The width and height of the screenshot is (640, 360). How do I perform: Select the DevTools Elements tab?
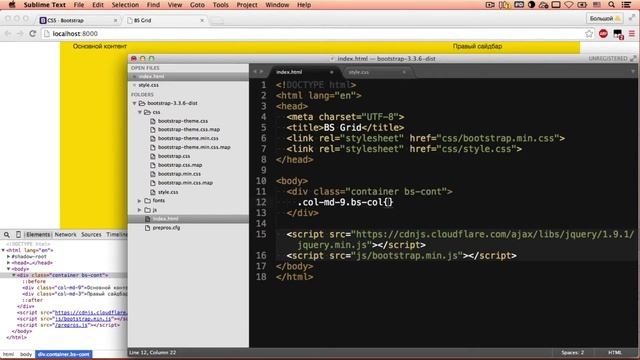[x=38, y=235]
